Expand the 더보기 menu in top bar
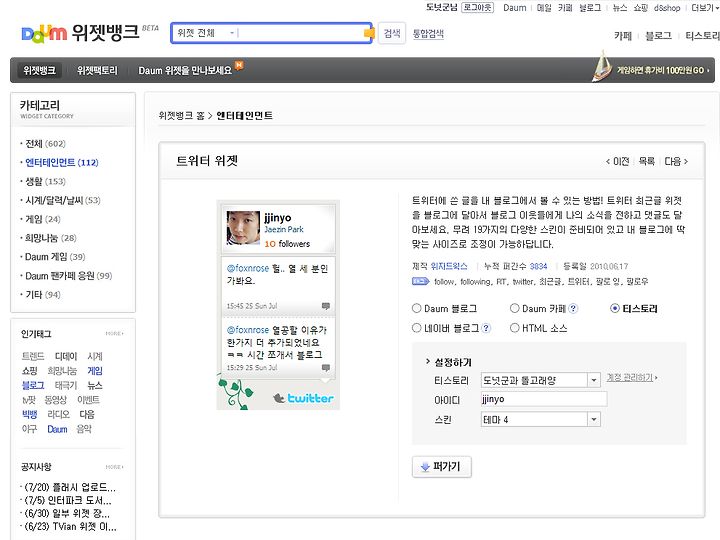Image resolution: width=720 pixels, height=540 pixels. [705, 8]
